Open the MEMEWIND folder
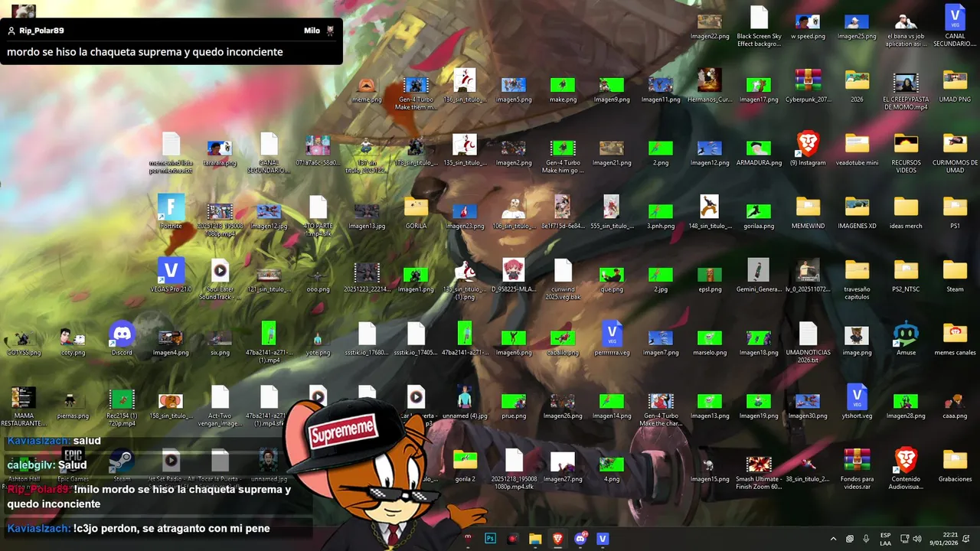The height and width of the screenshot is (551, 980). click(x=808, y=212)
